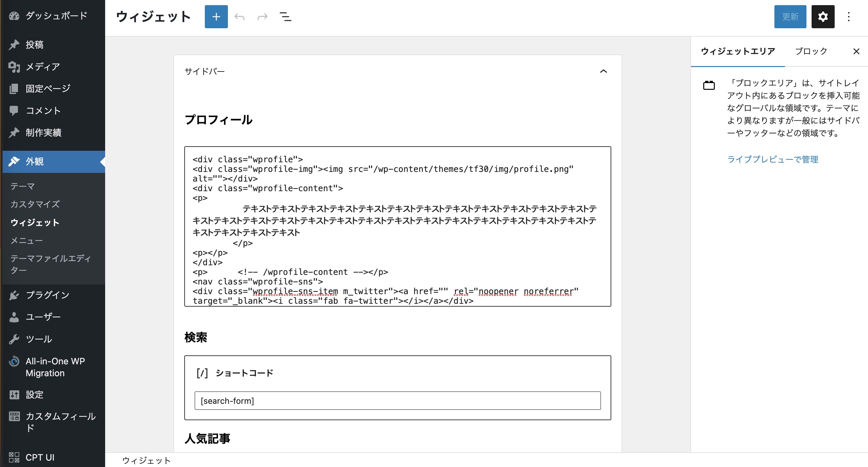This screenshot has width=868, height=467.
Task: Click inside the profile HTML code block
Action: [x=397, y=226]
